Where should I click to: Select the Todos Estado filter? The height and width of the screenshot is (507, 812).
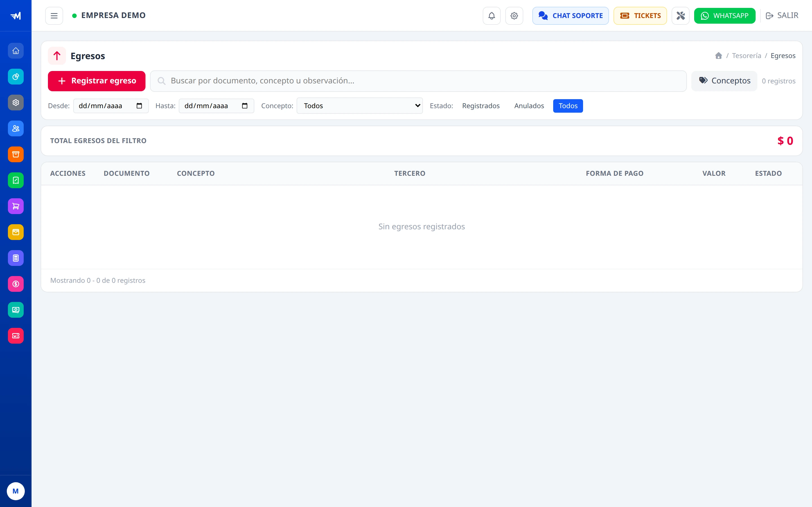click(568, 106)
